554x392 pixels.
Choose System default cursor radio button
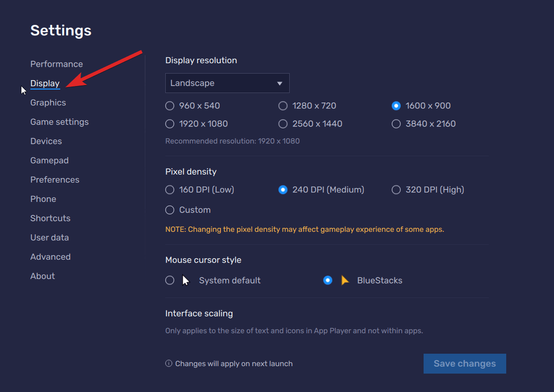170,280
